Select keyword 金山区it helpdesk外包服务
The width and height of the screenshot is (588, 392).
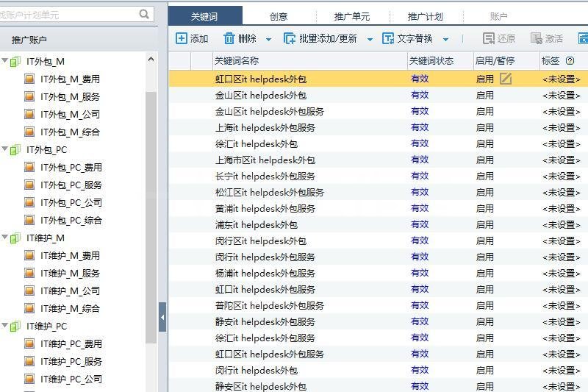click(270, 111)
